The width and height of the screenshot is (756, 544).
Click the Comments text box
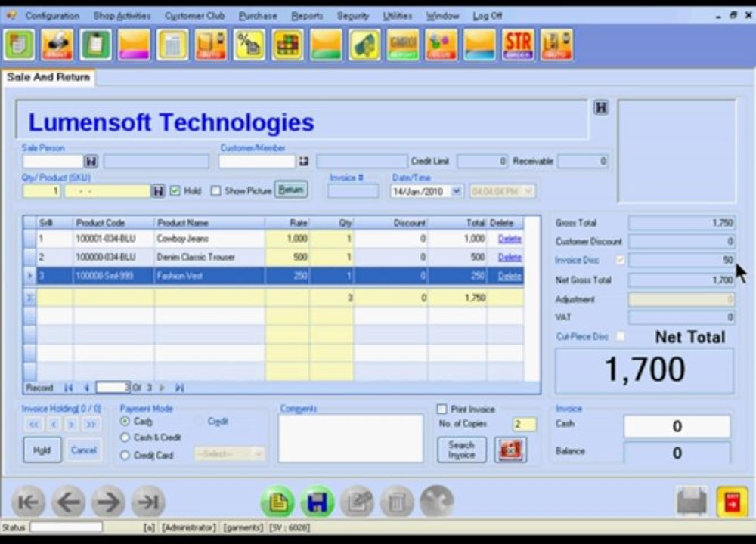click(x=351, y=438)
